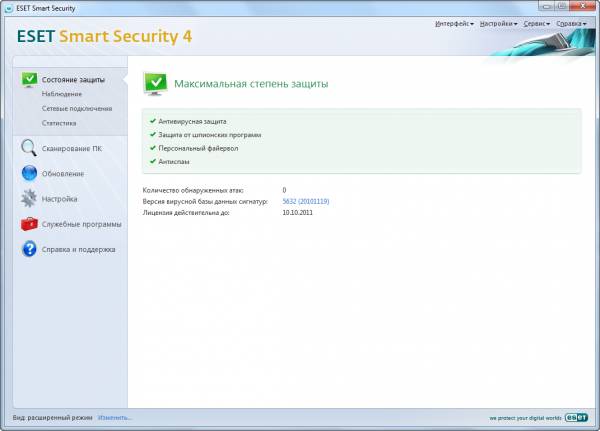Image resolution: width=600 pixels, height=431 pixels.
Task: Click the magnifying glass icon for Сканирование ПК
Action: pyautogui.click(x=29, y=148)
